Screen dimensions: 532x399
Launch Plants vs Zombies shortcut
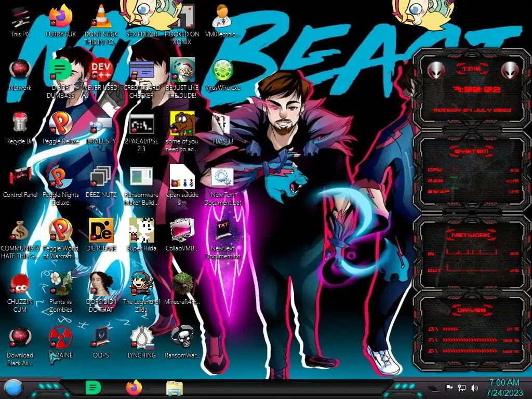(x=60, y=292)
